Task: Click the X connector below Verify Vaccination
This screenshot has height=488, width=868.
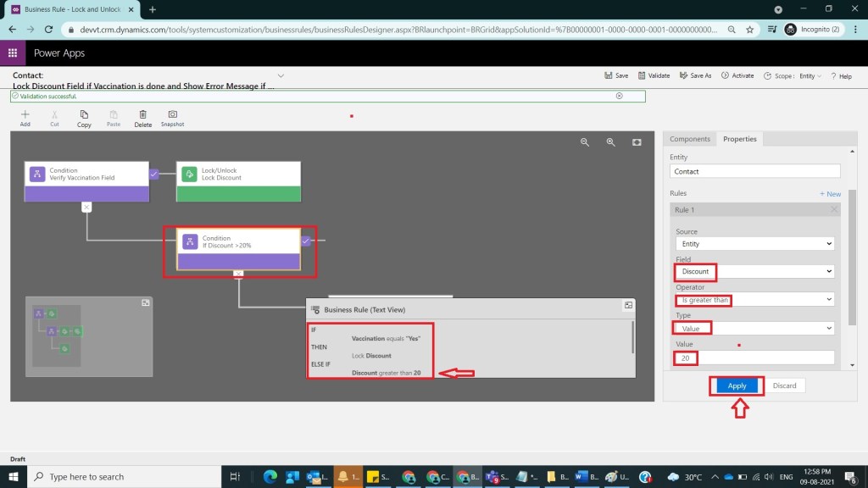Action: (86, 207)
